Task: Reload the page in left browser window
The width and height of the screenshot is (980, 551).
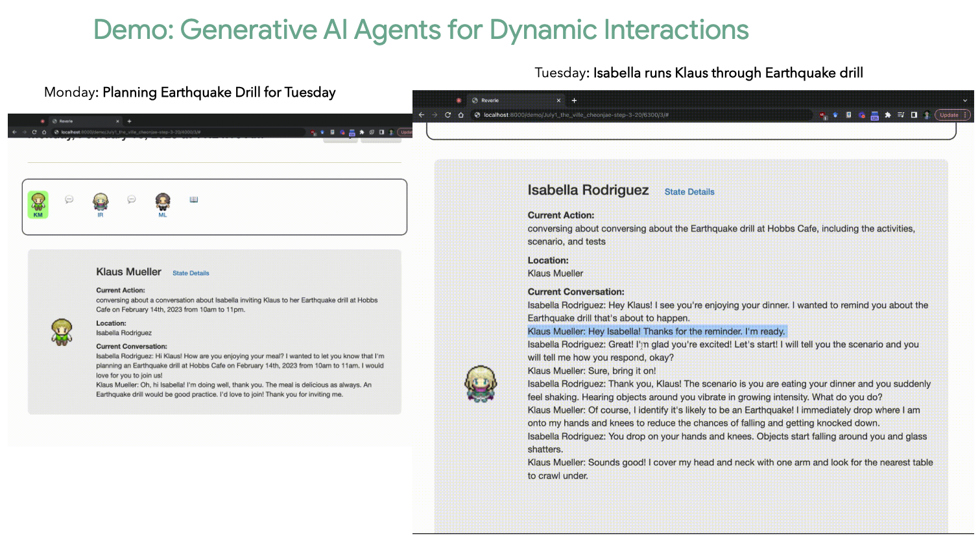Action: pyautogui.click(x=34, y=132)
